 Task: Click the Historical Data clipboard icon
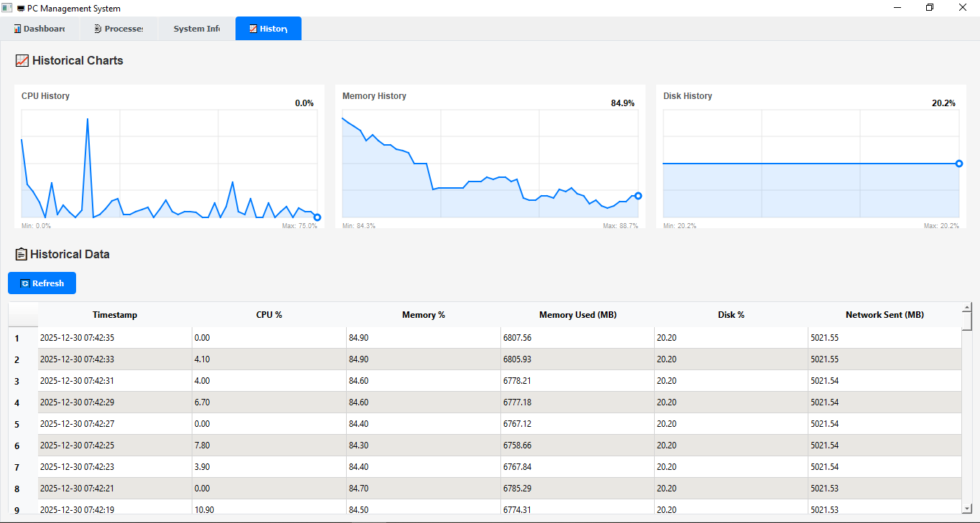pyautogui.click(x=21, y=254)
